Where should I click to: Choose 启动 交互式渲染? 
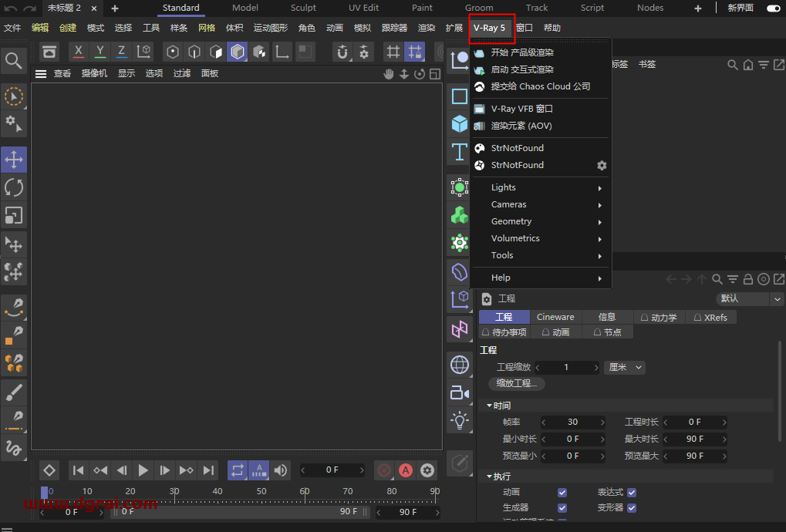pos(541,69)
